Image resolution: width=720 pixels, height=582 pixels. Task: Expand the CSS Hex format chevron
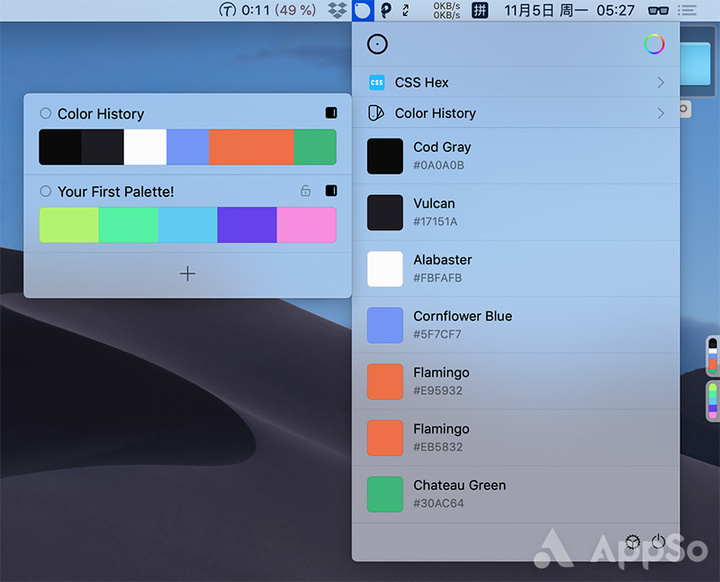point(660,83)
